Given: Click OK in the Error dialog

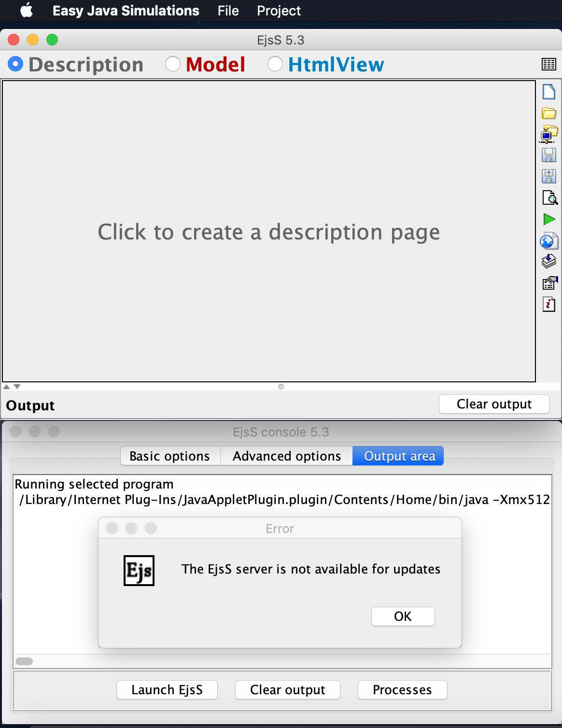Looking at the screenshot, I should click(x=403, y=616).
